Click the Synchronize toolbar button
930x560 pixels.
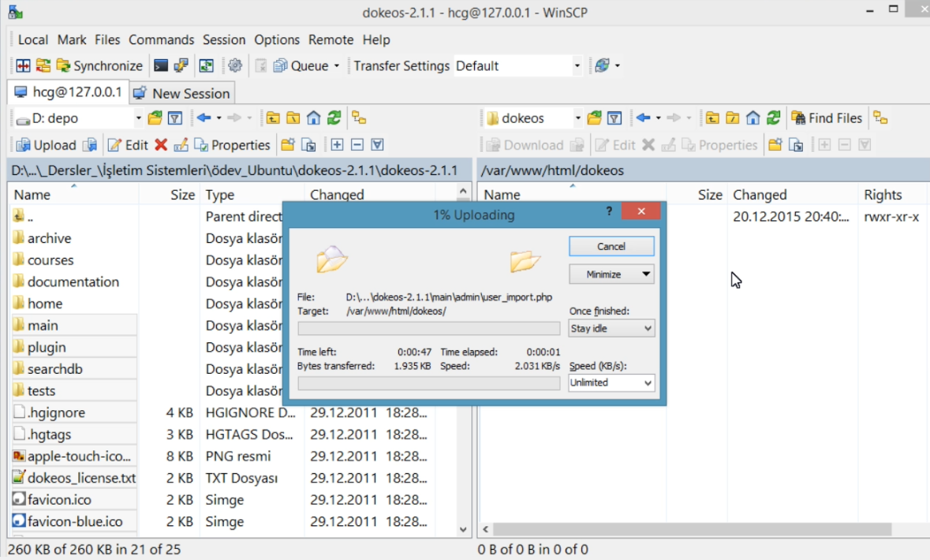[99, 65]
